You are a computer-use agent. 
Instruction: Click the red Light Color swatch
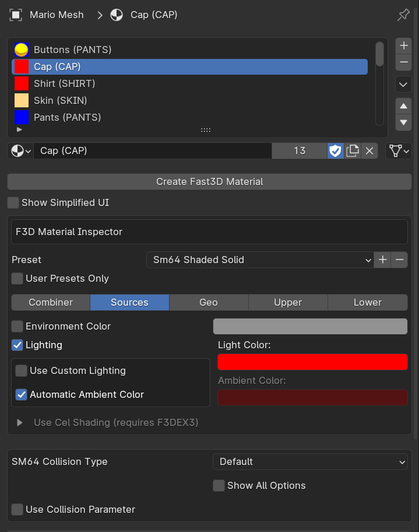click(312, 362)
